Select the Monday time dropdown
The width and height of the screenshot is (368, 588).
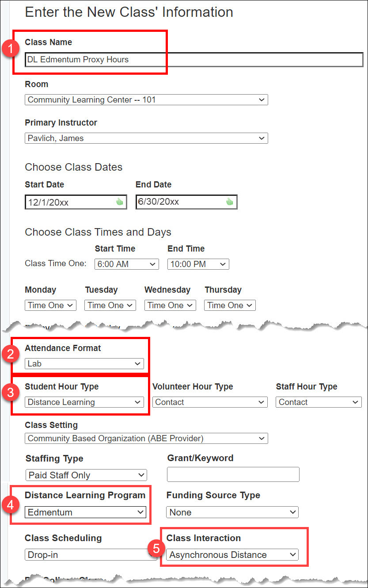[x=51, y=305]
